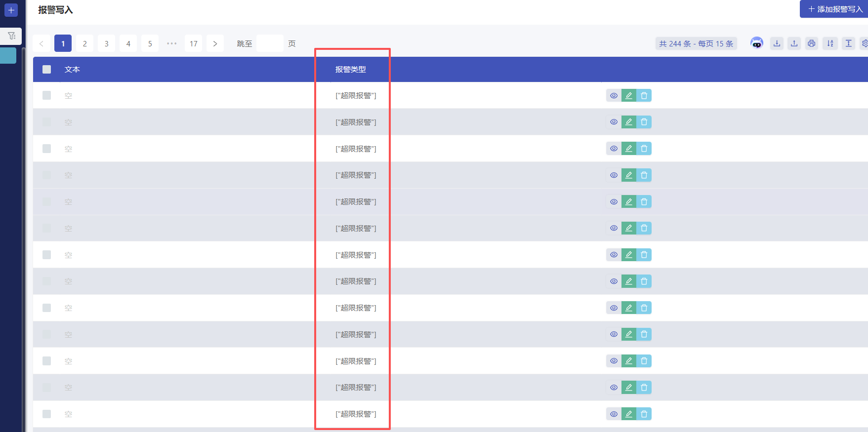Click the upload (export) toolbar icon
Viewport: 868px width, 432px height.
(x=794, y=43)
